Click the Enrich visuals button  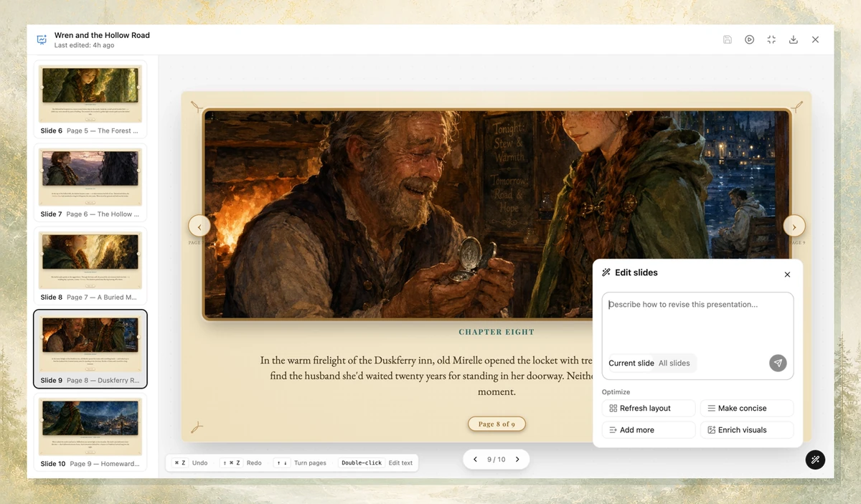(747, 430)
